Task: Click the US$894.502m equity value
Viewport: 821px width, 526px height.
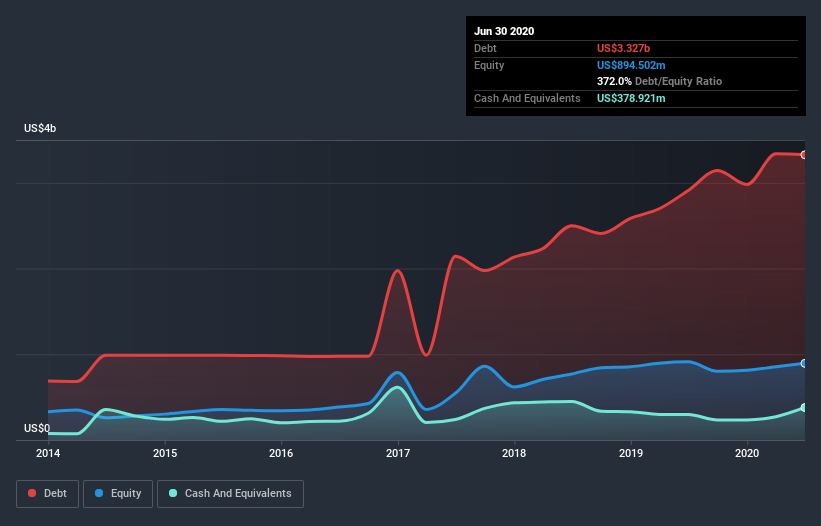Action: [631, 65]
